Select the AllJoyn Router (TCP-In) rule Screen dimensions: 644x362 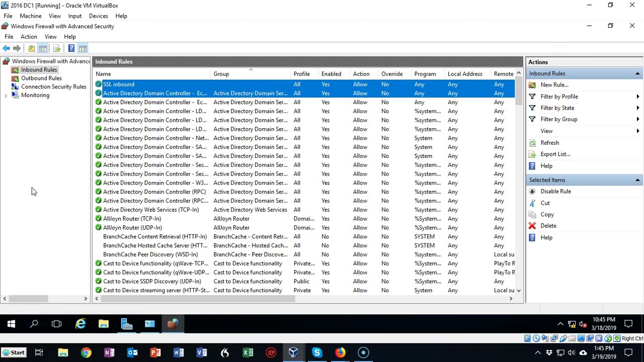click(x=132, y=219)
